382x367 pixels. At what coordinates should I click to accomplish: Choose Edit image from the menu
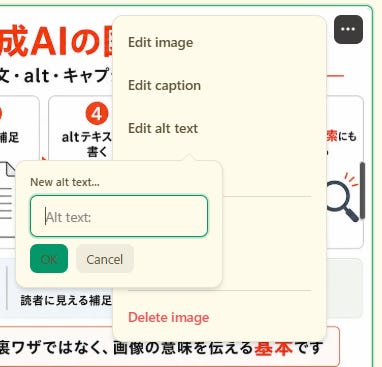pos(160,43)
